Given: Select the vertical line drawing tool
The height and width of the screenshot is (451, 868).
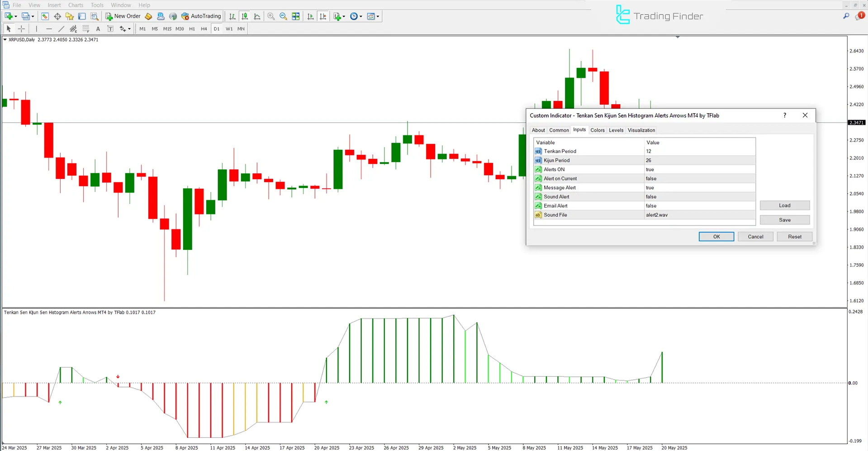Looking at the screenshot, I should [36, 29].
